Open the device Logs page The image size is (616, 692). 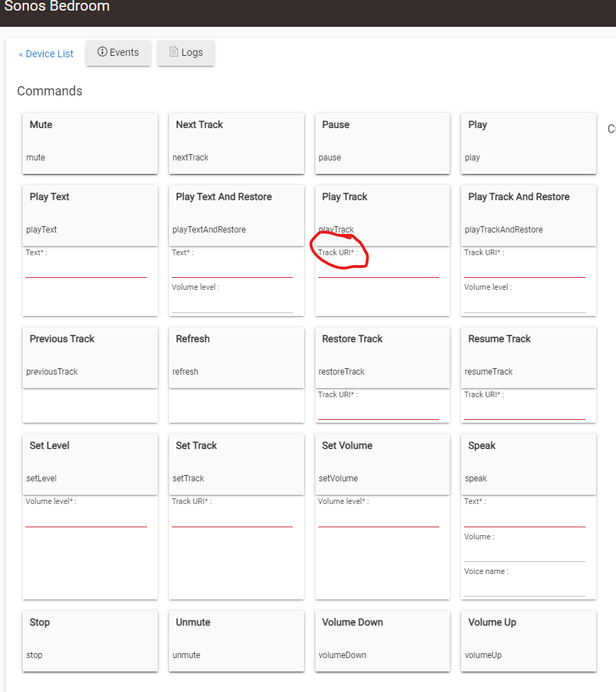coord(186,53)
